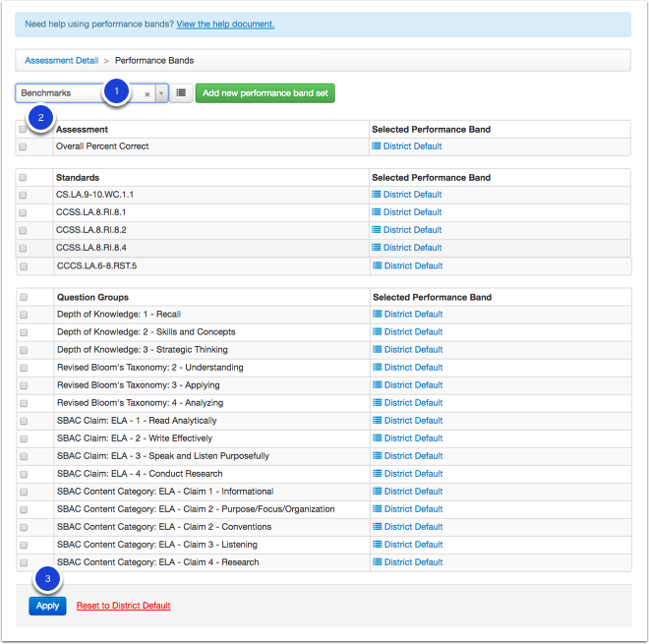Click band icon for Claim 3 Listening row
This screenshot has height=644, width=649.
click(x=377, y=545)
